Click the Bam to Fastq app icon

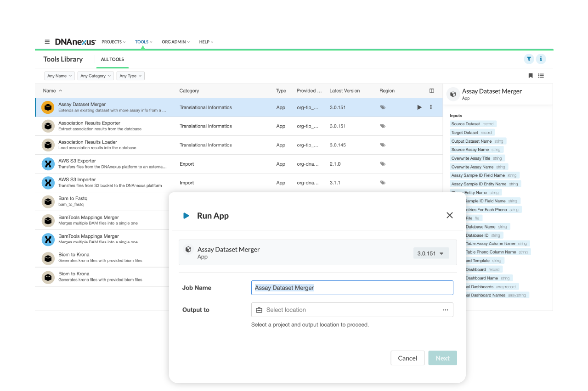click(x=48, y=201)
